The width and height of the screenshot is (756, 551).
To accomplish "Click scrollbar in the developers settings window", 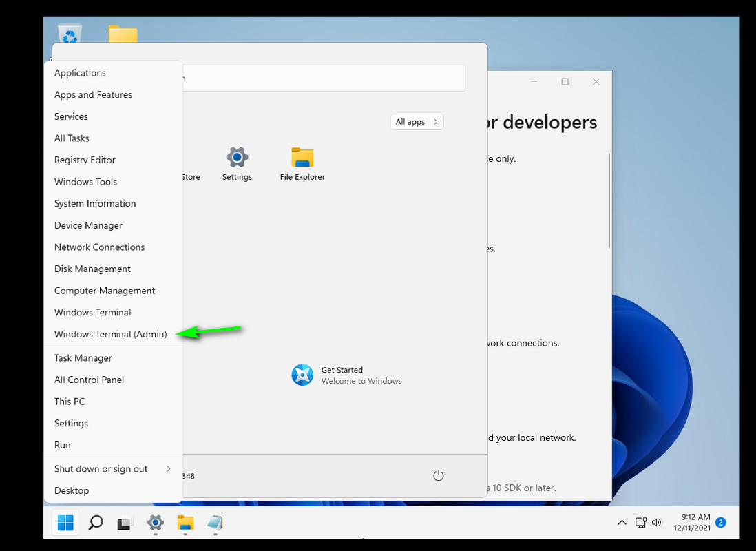I will [x=609, y=200].
